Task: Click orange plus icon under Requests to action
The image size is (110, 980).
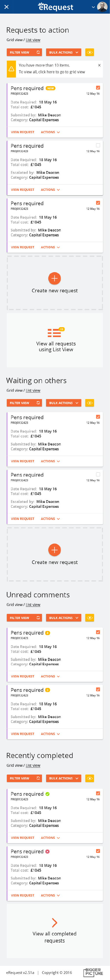Action: click(x=54, y=278)
